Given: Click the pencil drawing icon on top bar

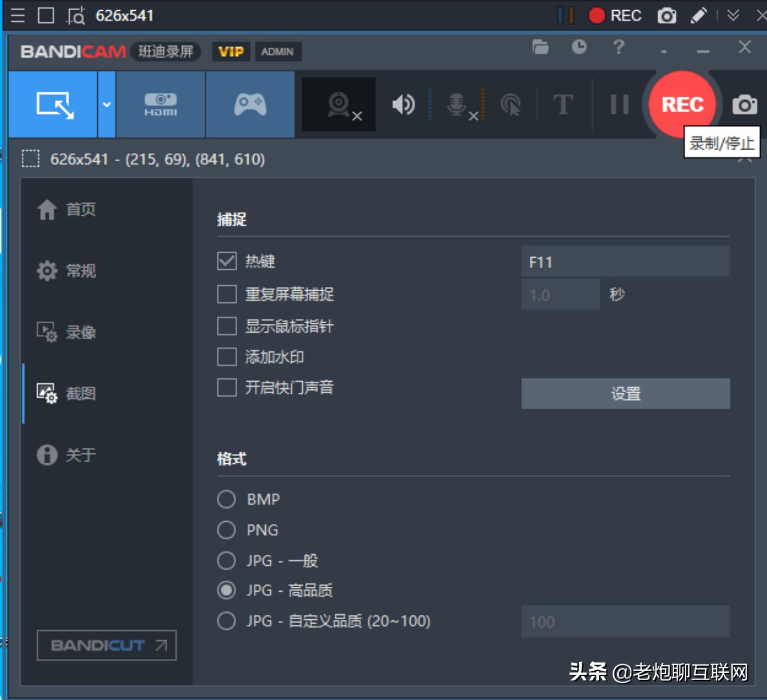Looking at the screenshot, I should [x=698, y=16].
